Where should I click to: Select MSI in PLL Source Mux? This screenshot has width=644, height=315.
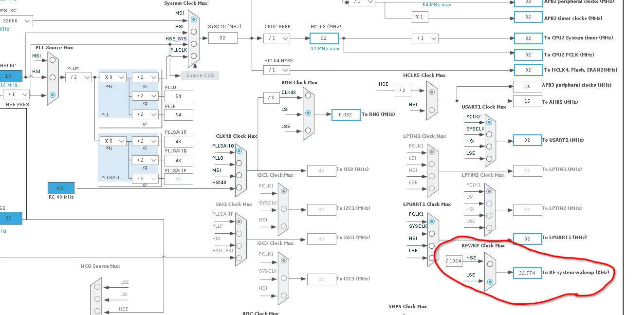coord(53,60)
